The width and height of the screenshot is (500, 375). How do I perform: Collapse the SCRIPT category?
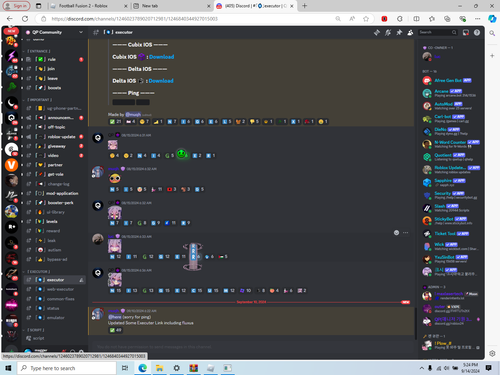point(34,330)
